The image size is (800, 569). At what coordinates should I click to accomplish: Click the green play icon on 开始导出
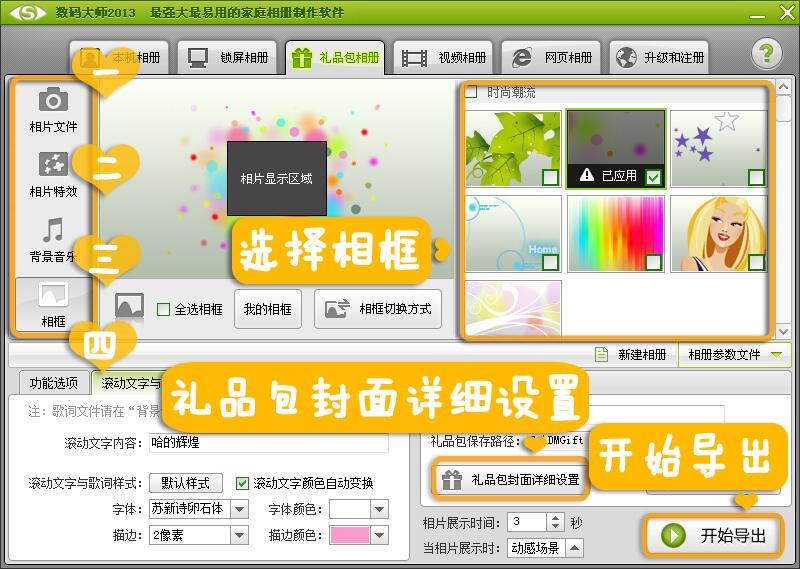673,535
